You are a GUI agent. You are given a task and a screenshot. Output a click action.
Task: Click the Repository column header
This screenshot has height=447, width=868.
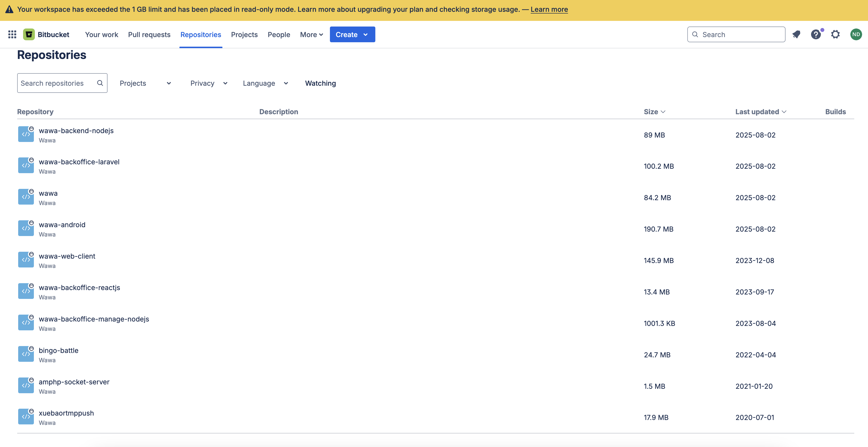35,112
